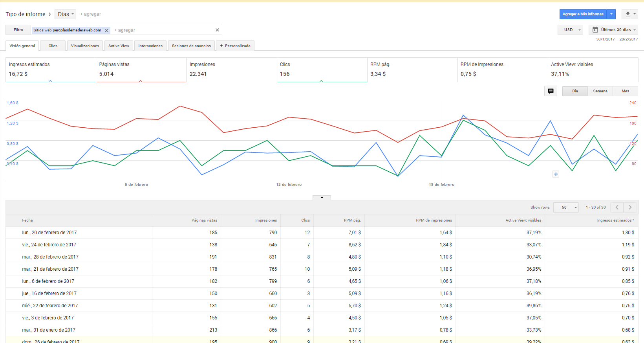644x343 pixels.
Task: Open the USD currency dropdown
Action: 570,30
